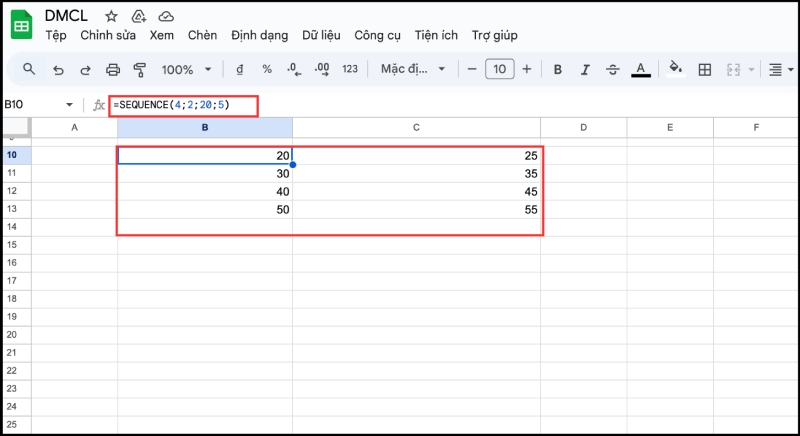Click the move to Drive folder icon
Image resolution: width=800 pixels, height=436 pixels.
(139, 16)
